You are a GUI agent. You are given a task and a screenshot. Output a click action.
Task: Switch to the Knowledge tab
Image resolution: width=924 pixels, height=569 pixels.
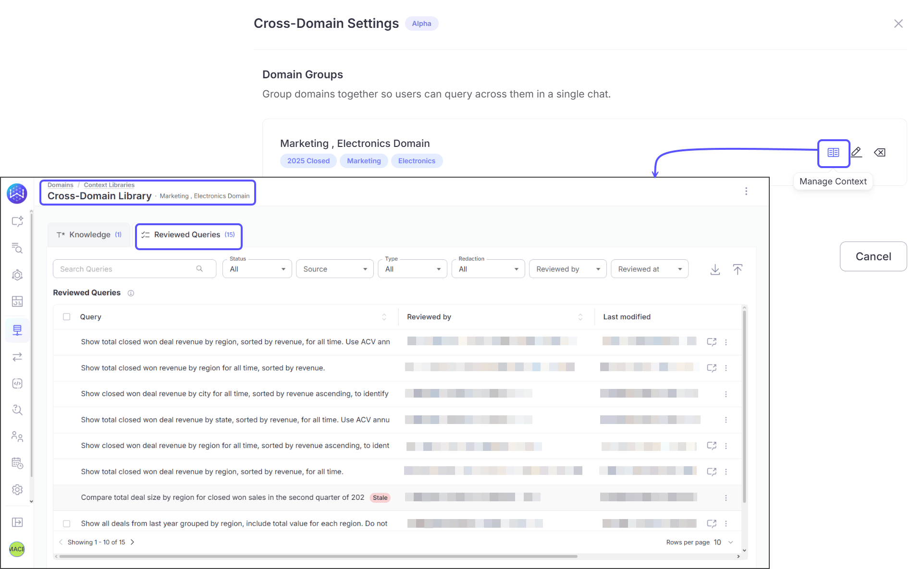(x=89, y=235)
